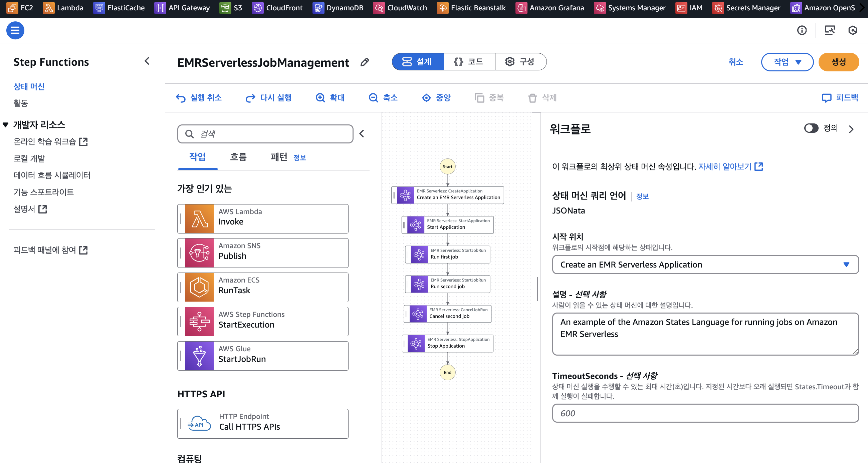868x463 pixels.
Task: Click the zoom out (축소) magnifier icon
Action: pos(373,98)
